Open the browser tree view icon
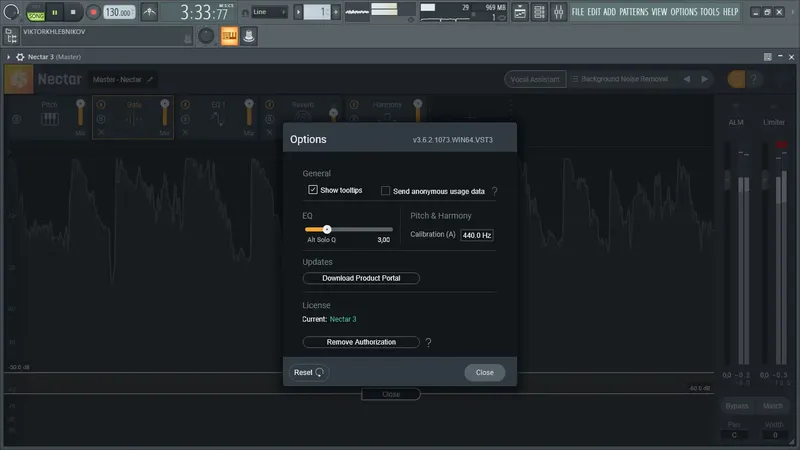 click(11, 36)
